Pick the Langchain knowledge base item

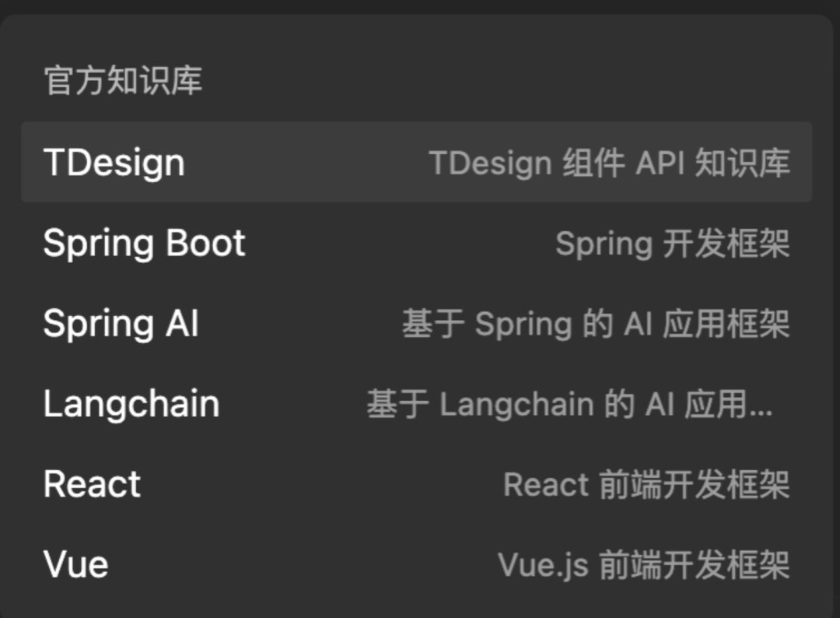pos(416,404)
